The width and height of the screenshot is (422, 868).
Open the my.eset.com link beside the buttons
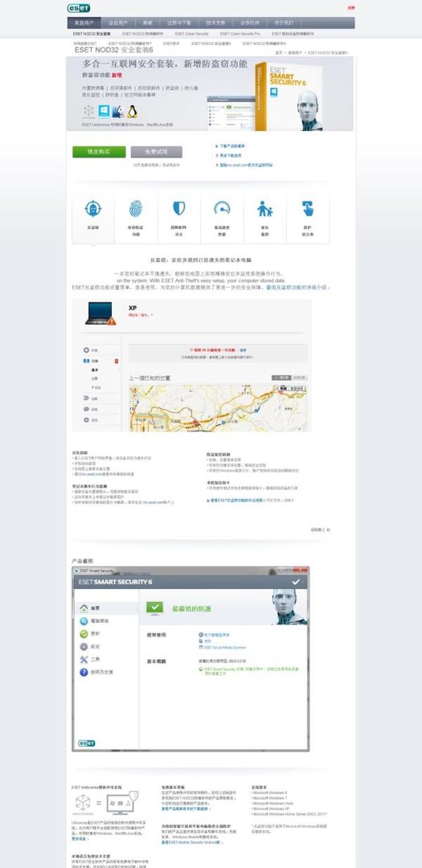pyautogui.click(x=245, y=165)
